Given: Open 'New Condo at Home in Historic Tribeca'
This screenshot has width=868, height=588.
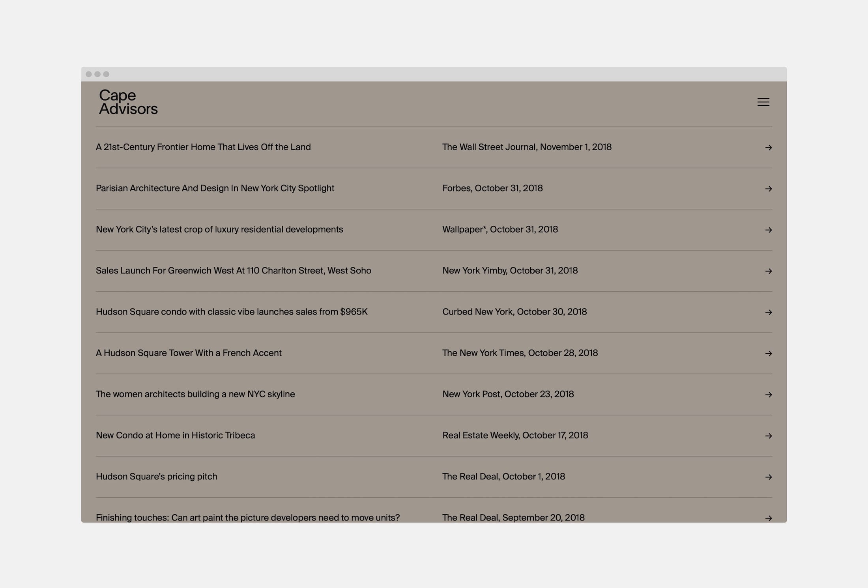Looking at the screenshot, I should click(175, 435).
